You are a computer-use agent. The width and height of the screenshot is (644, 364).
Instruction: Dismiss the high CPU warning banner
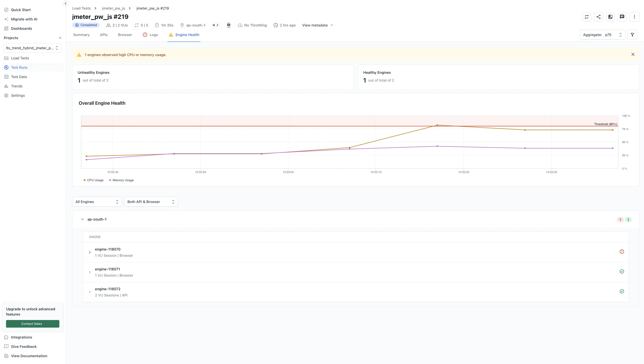click(633, 55)
